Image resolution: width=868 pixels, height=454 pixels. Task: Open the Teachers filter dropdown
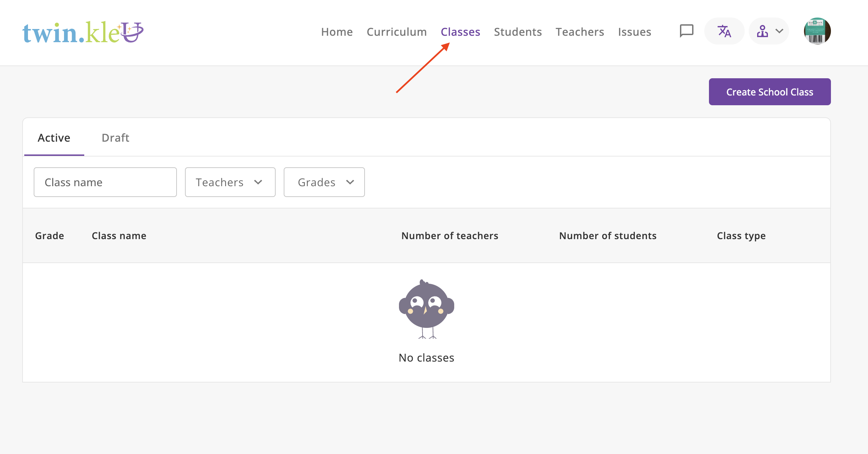coord(230,182)
